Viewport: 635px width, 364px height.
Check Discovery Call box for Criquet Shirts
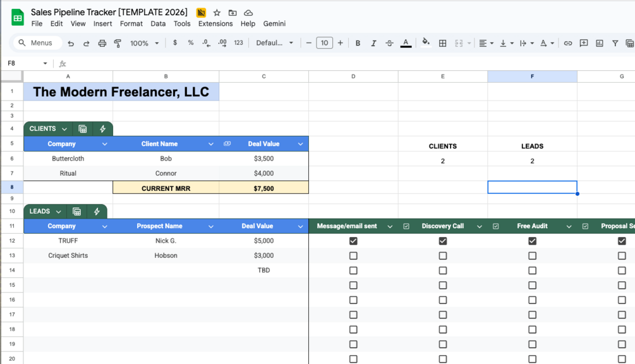pyautogui.click(x=443, y=255)
